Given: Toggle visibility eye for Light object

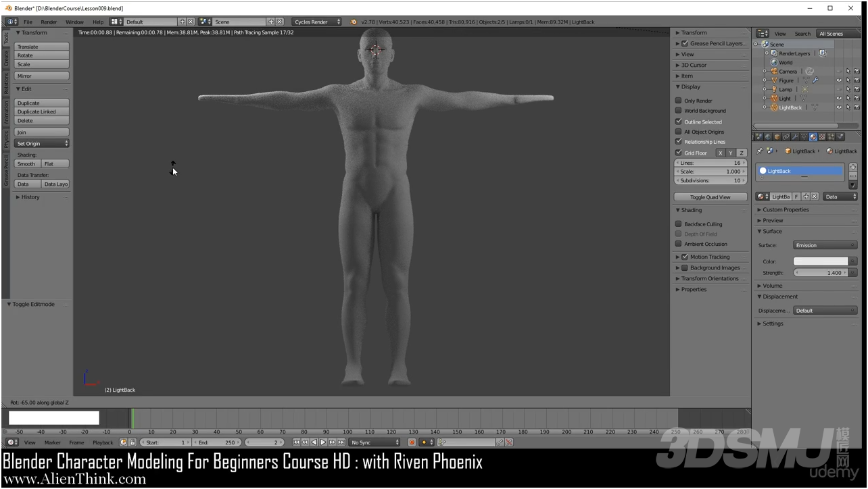Looking at the screenshot, I should pos(839,99).
